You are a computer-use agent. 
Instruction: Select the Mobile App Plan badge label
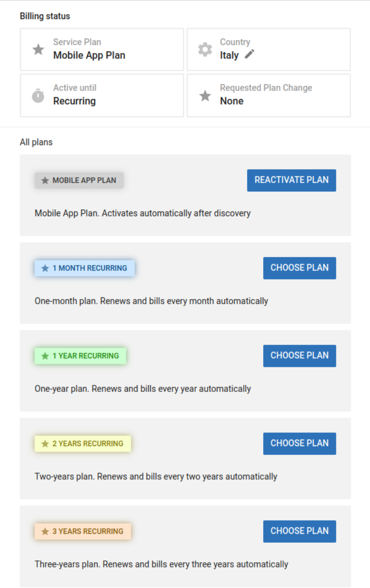coord(79,180)
